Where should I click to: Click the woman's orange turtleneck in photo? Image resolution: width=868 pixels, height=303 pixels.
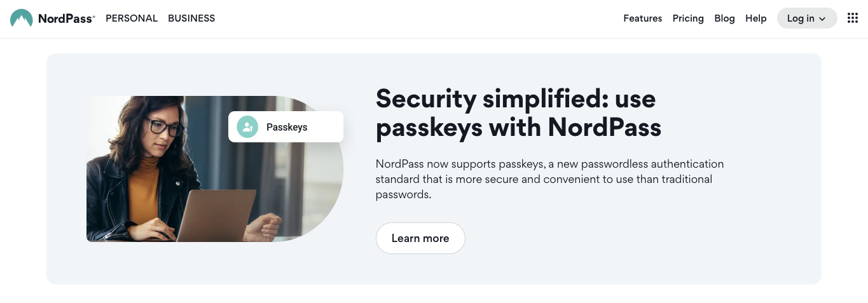click(144, 191)
